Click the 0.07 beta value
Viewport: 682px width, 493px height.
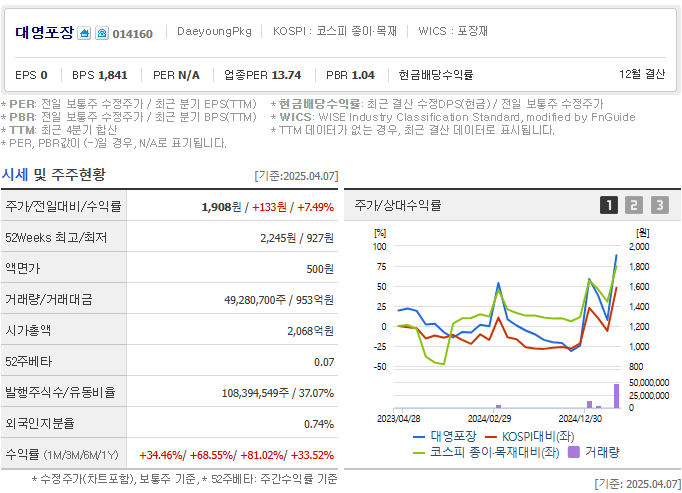tap(324, 362)
